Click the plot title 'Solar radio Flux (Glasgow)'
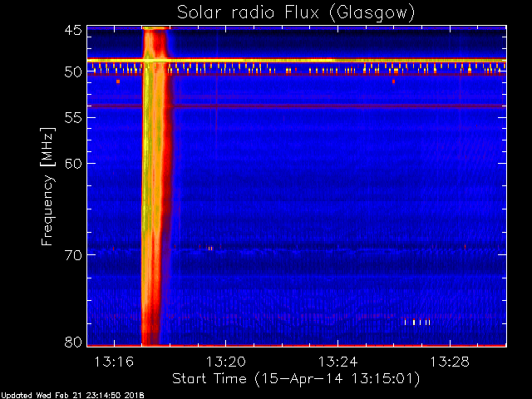The width and height of the screenshot is (532, 399). coord(296,13)
